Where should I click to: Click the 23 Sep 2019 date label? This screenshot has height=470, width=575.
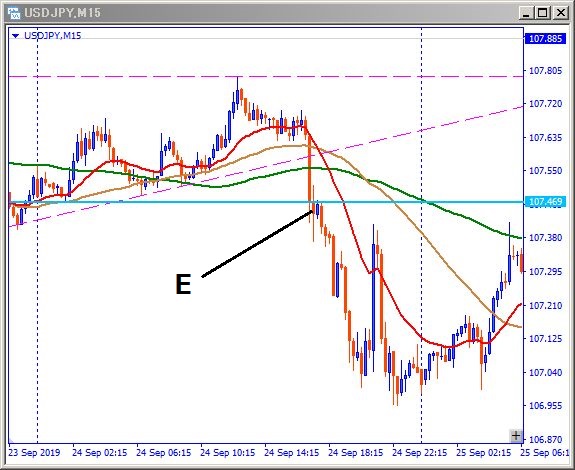tap(34, 453)
